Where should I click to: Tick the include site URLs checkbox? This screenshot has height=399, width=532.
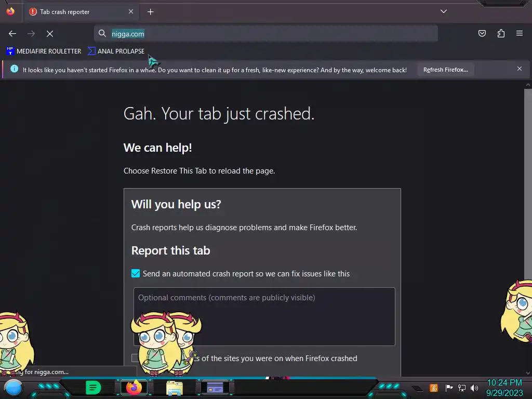[x=135, y=358]
